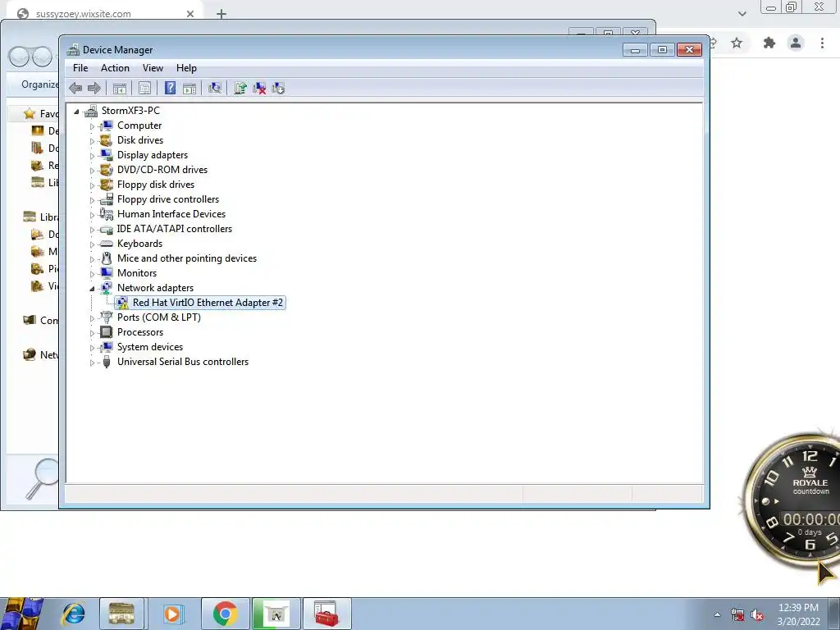The image size is (840, 630).
Task: Open Chrome Extensions puzzle icon
Action: point(769,43)
